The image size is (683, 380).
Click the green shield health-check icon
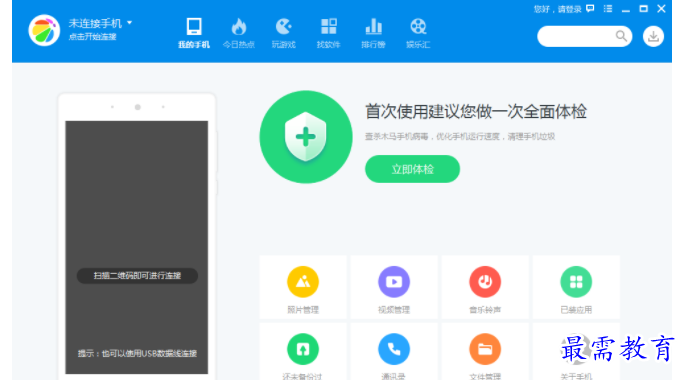(306, 137)
